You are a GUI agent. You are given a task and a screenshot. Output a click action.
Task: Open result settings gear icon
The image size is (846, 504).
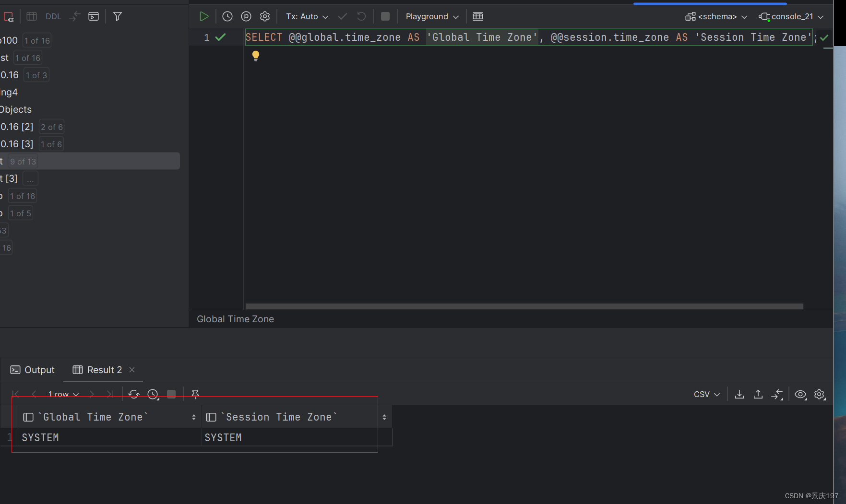pos(820,394)
